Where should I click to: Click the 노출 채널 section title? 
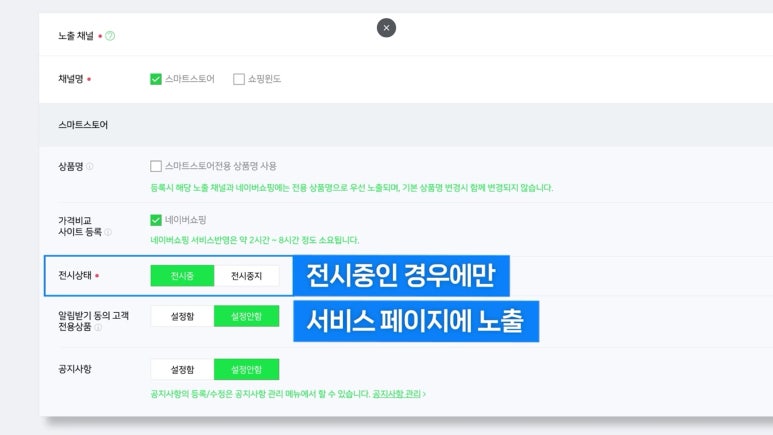click(x=78, y=36)
